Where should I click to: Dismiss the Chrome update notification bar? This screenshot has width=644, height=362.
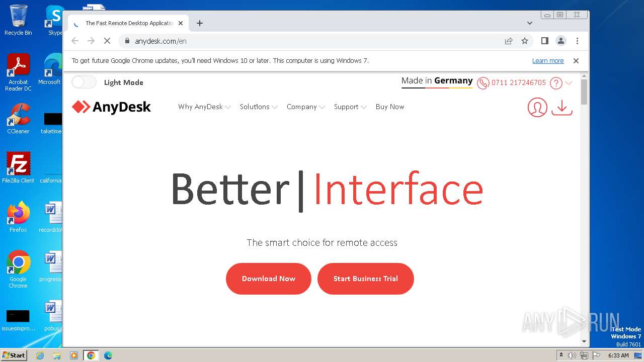pos(576,61)
